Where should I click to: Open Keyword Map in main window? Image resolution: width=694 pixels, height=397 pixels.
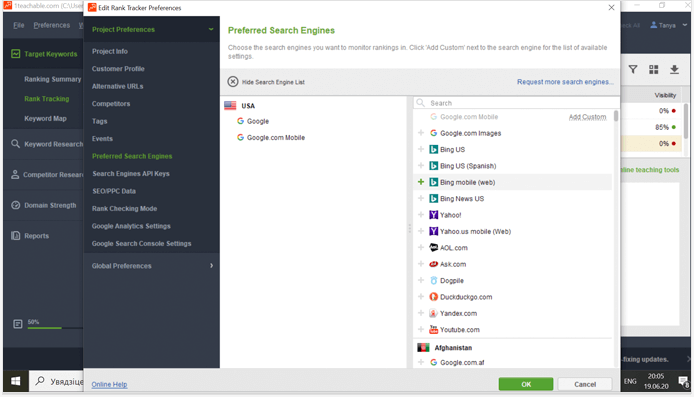coord(45,119)
